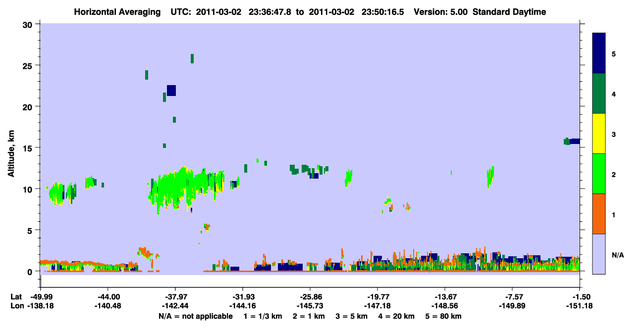
Task: Click longitude value -145.73
Action: coord(310,306)
